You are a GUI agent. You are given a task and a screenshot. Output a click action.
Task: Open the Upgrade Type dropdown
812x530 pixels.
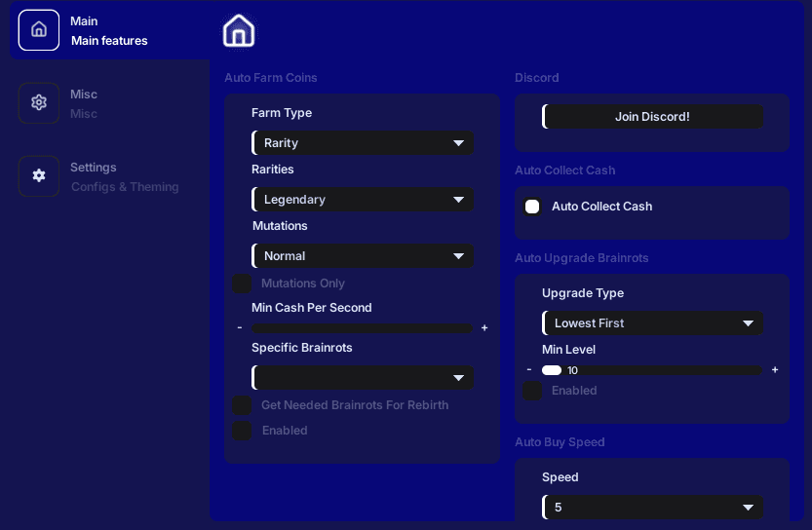coord(653,323)
